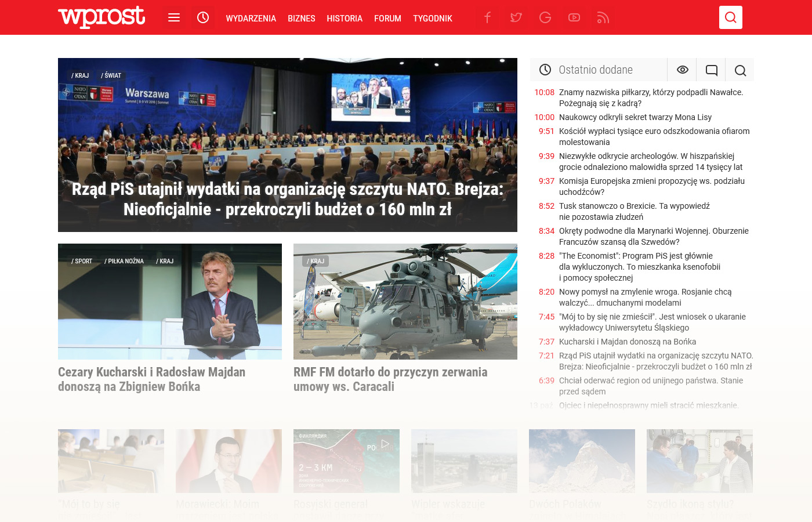Open 9:39 news about archaeologists' discovery
Image resolution: width=812 pixels, height=522 pixels.
tap(651, 161)
